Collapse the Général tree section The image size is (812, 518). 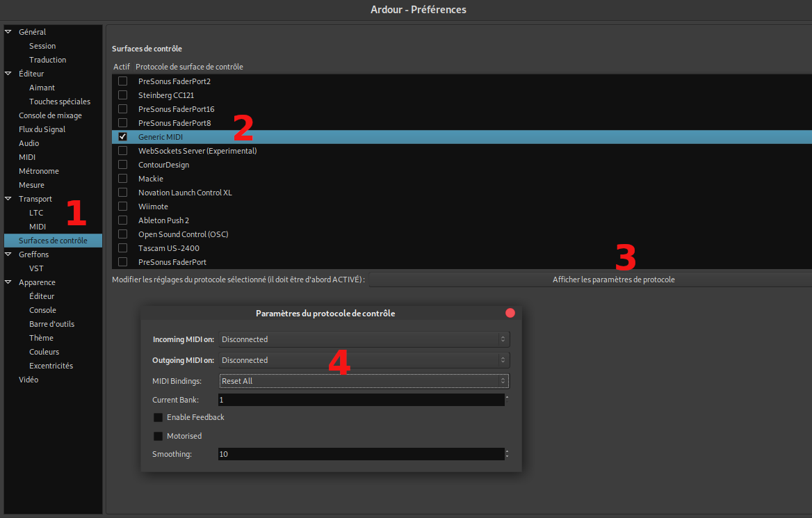click(8, 31)
